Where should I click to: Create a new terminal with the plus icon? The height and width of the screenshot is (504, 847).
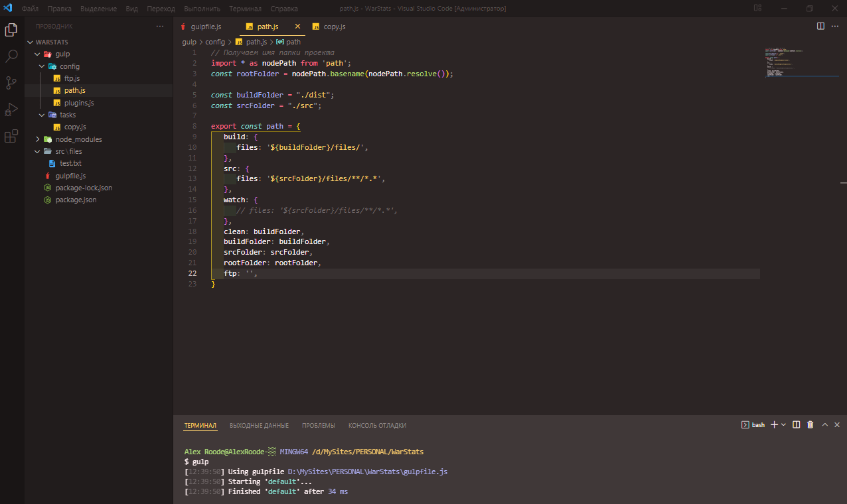click(x=773, y=424)
